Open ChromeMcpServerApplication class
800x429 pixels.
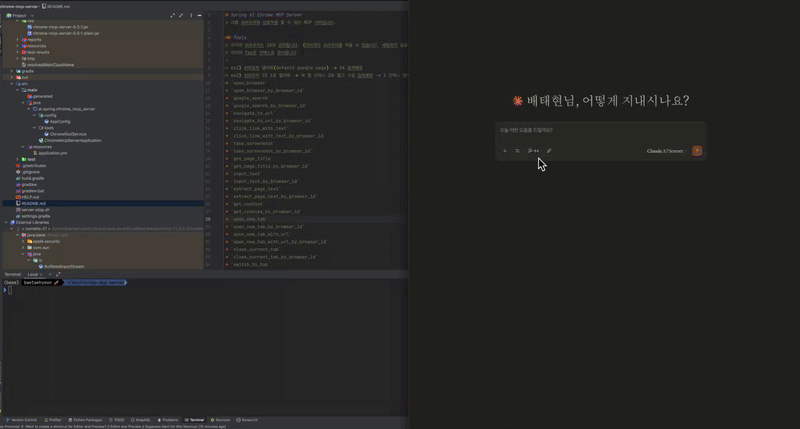[x=72, y=140]
